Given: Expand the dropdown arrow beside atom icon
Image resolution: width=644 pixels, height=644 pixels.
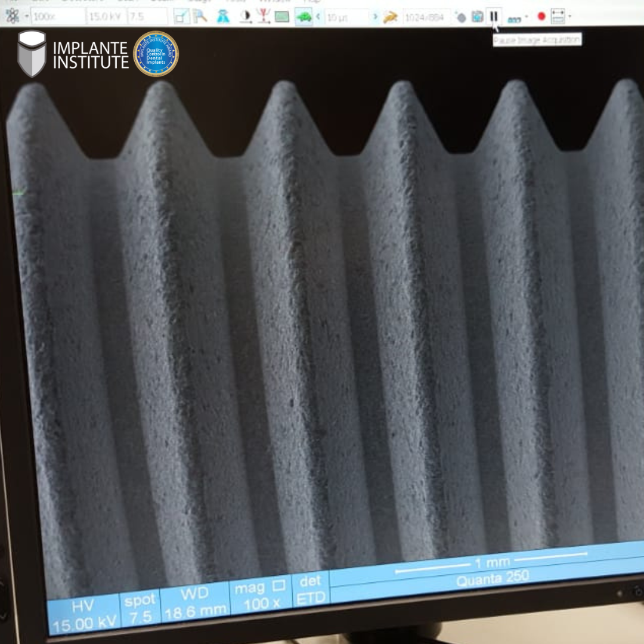Looking at the screenshot, I should pyautogui.click(x=27, y=17).
